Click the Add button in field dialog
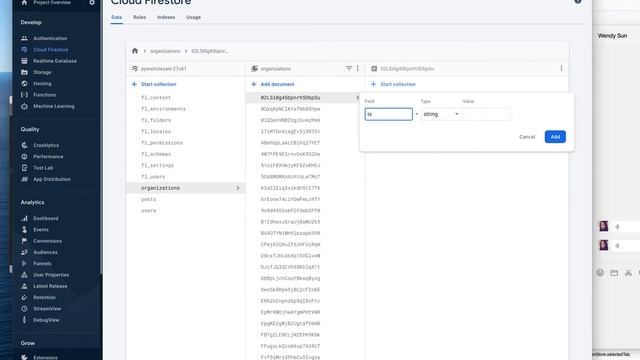 click(555, 137)
